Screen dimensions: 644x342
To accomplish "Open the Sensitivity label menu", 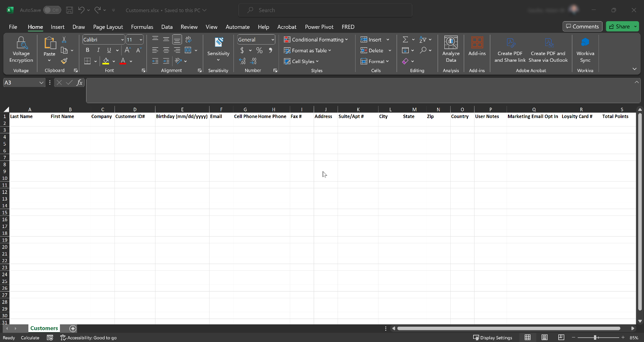I will pos(219,50).
